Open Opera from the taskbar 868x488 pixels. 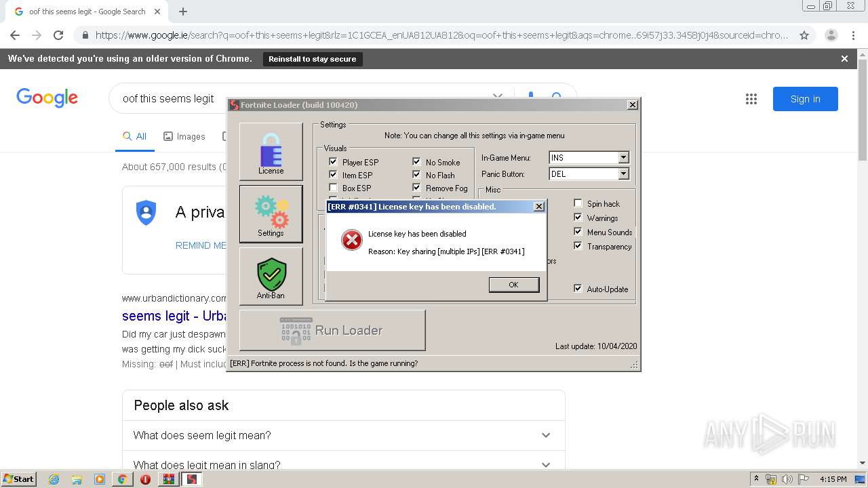pyautogui.click(x=145, y=479)
